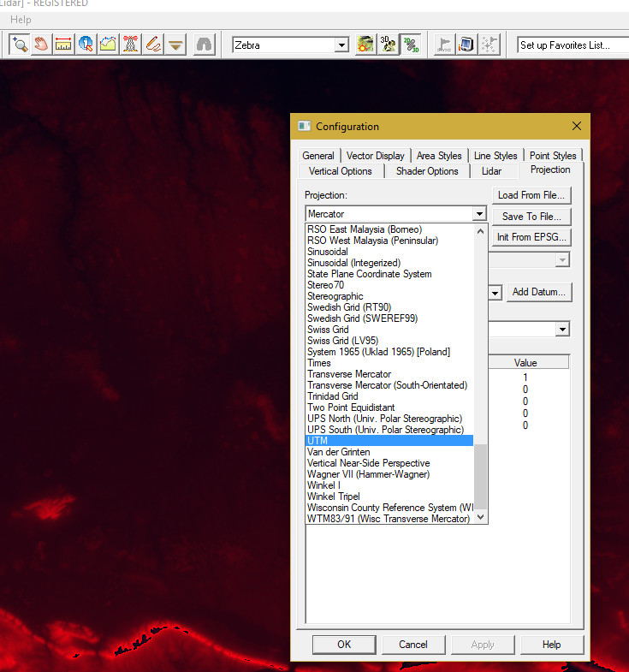Click the gray flag toolbar icon
The width and height of the screenshot is (629, 672).
click(444, 45)
